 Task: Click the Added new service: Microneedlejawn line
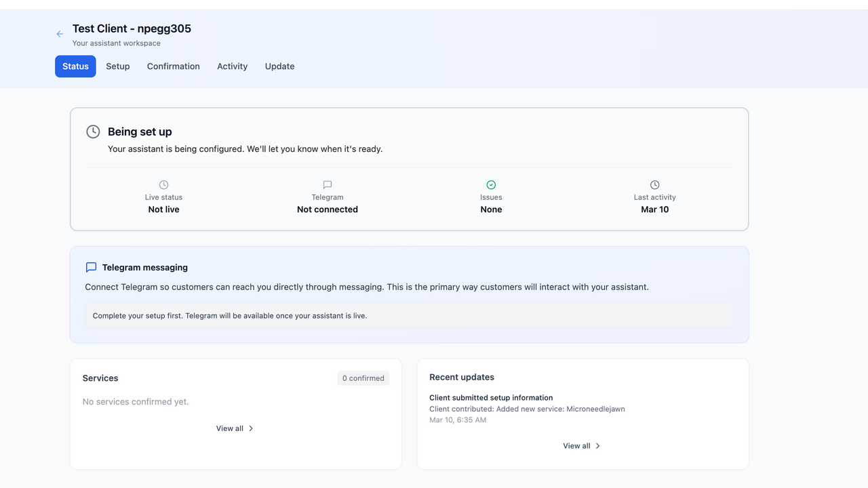(527, 409)
